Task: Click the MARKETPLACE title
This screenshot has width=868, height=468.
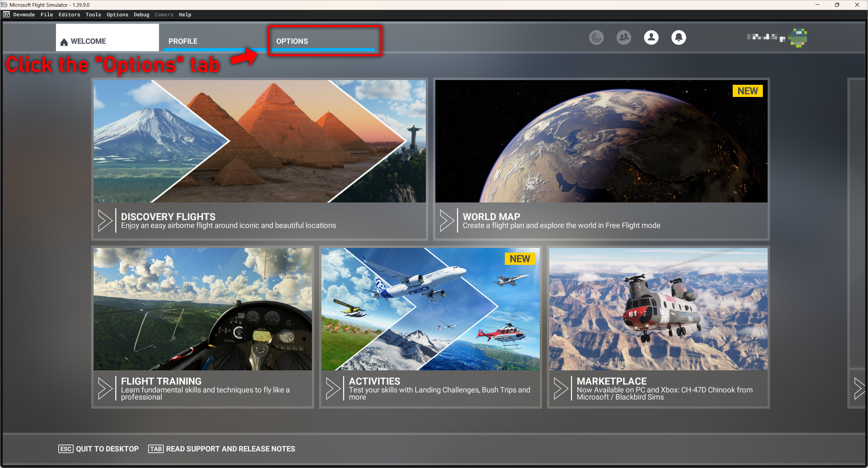Action: [x=612, y=381]
